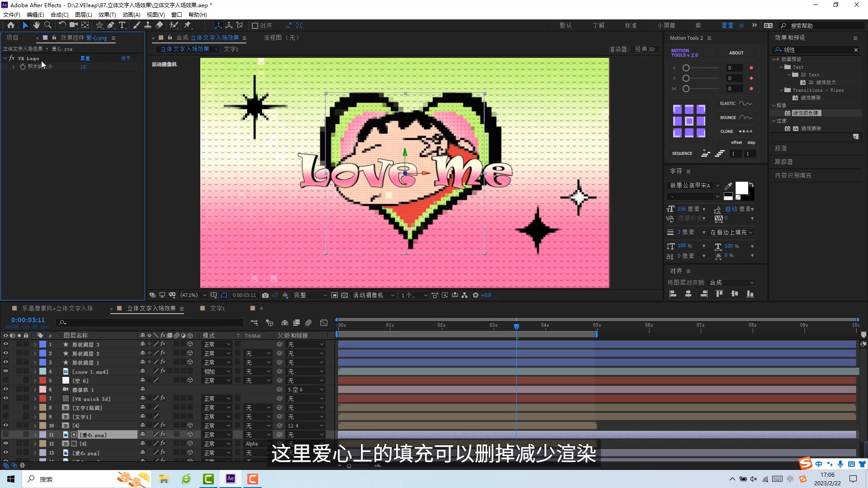Click align left edges icon
The height and width of the screenshot is (488, 868).
[x=673, y=294]
